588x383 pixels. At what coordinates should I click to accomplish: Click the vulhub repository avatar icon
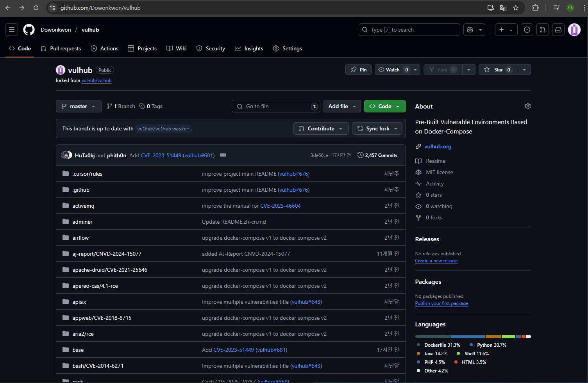click(61, 70)
